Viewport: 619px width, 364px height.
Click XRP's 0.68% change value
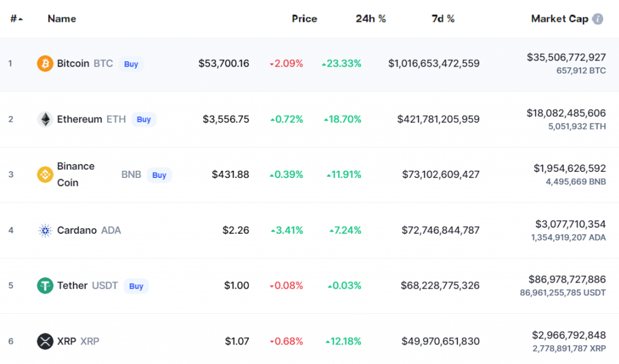[287, 341]
